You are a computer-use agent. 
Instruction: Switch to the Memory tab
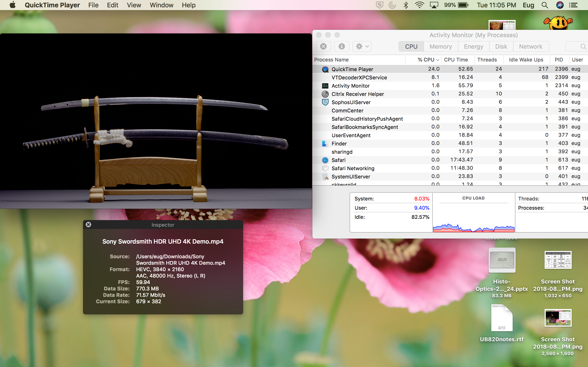[x=441, y=46]
